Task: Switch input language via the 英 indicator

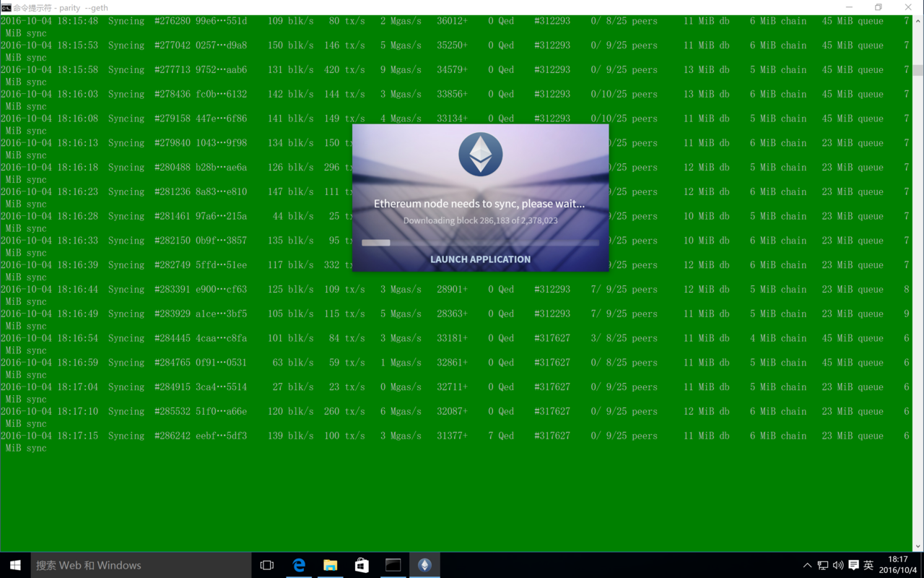Action: point(868,565)
